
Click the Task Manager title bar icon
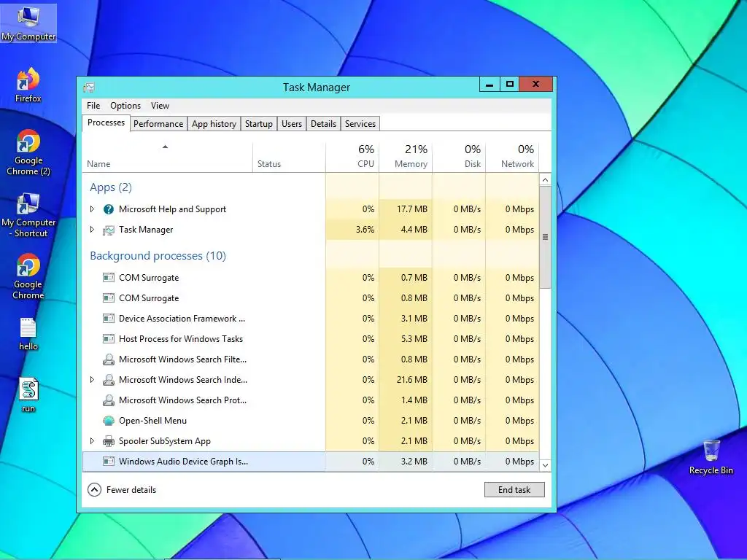click(88, 87)
